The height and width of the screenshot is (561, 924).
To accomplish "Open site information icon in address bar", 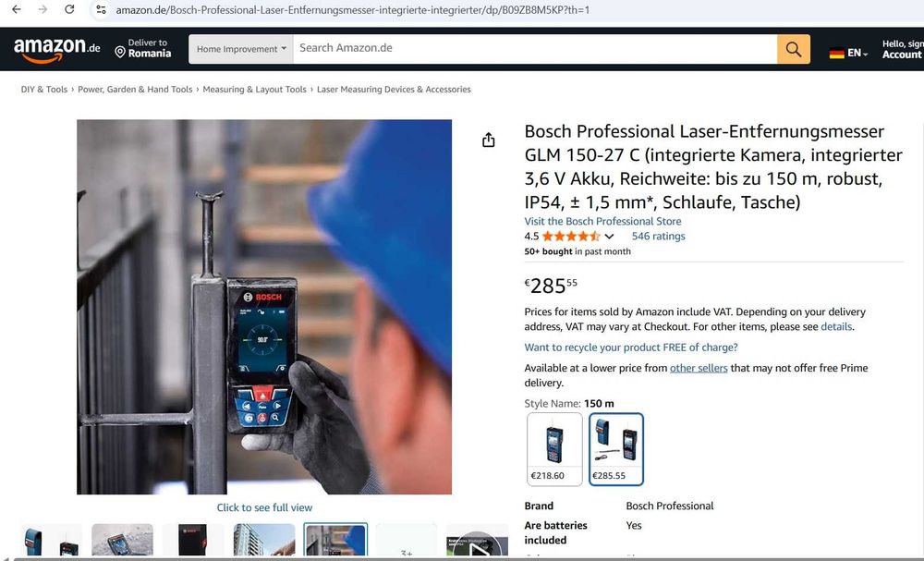I will [x=102, y=9].
